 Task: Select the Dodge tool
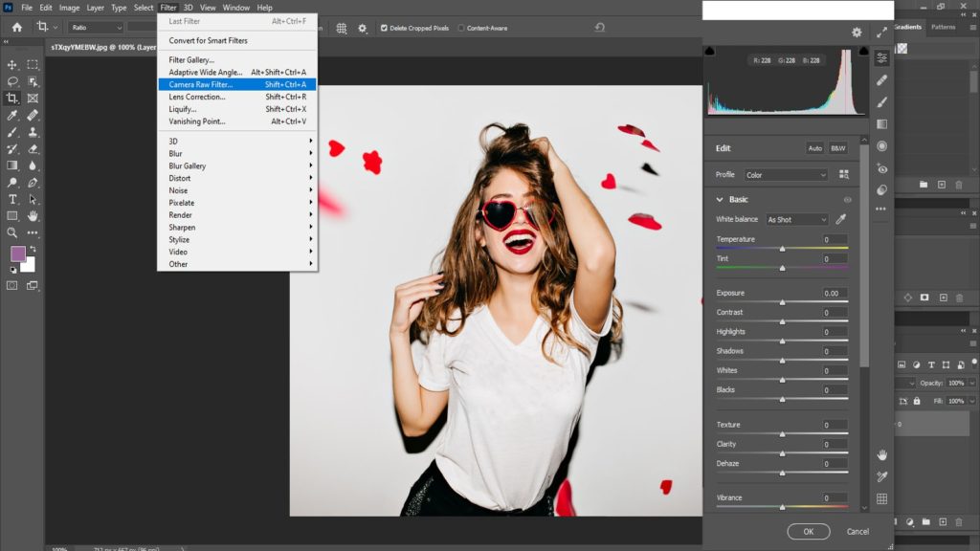pyautogui.click(x=11, y=183)
